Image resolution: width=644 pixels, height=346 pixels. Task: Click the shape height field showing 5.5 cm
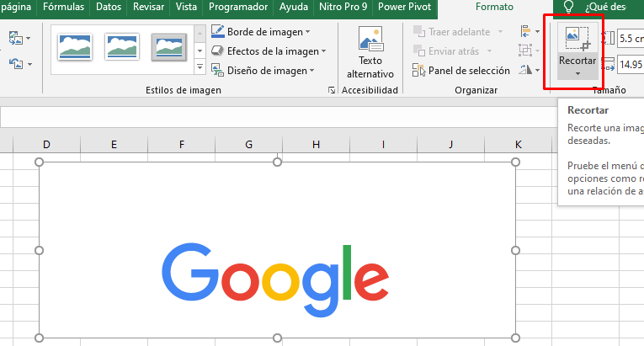coord(631,39)
